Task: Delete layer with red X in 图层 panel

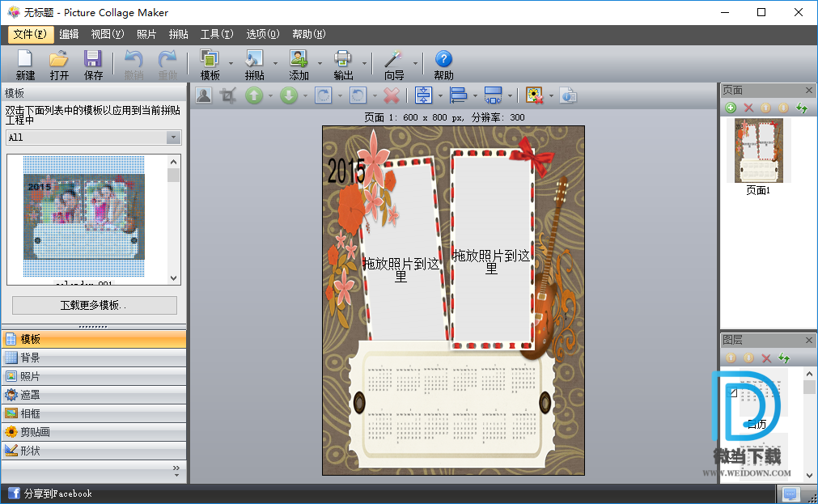Action: click(766, 358)
